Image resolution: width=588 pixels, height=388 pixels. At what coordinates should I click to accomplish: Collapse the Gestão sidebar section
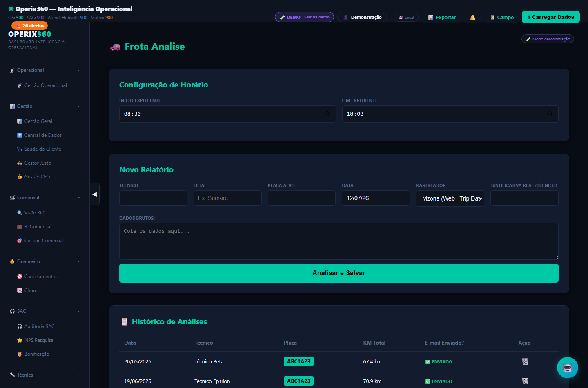(45, 106)
